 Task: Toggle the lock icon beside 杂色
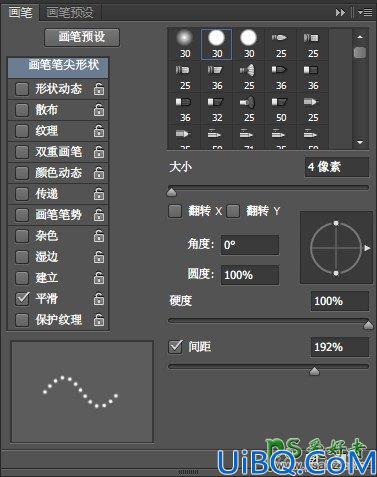(x=99, y=236)
